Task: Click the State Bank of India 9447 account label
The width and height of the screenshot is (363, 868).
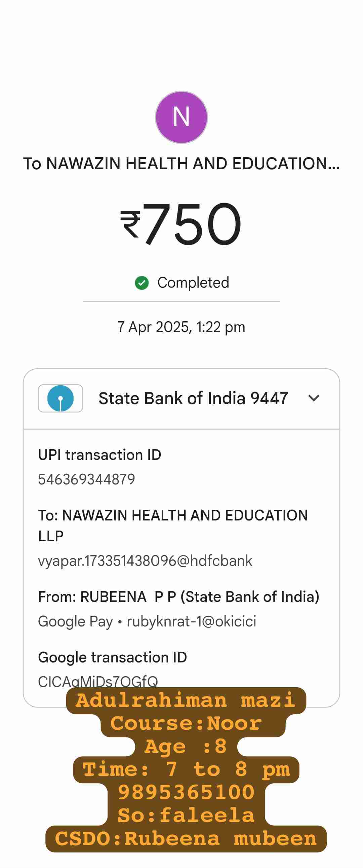Action: coord(193,398)
